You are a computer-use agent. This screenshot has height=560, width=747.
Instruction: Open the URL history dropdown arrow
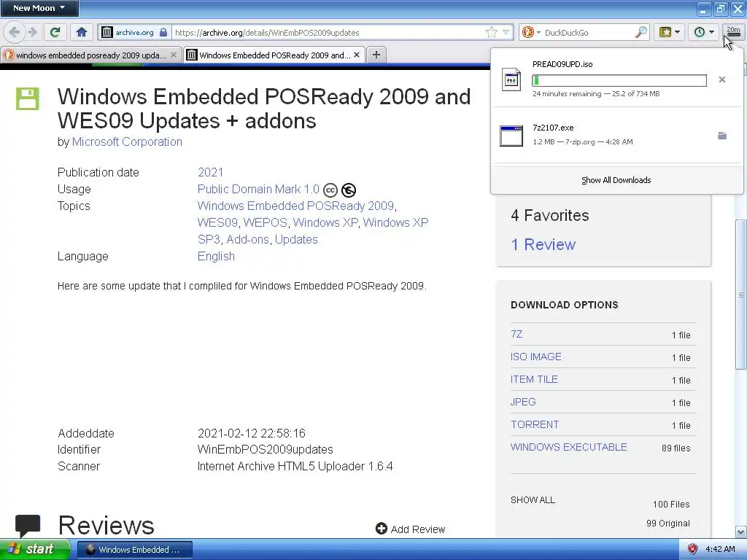506,32
